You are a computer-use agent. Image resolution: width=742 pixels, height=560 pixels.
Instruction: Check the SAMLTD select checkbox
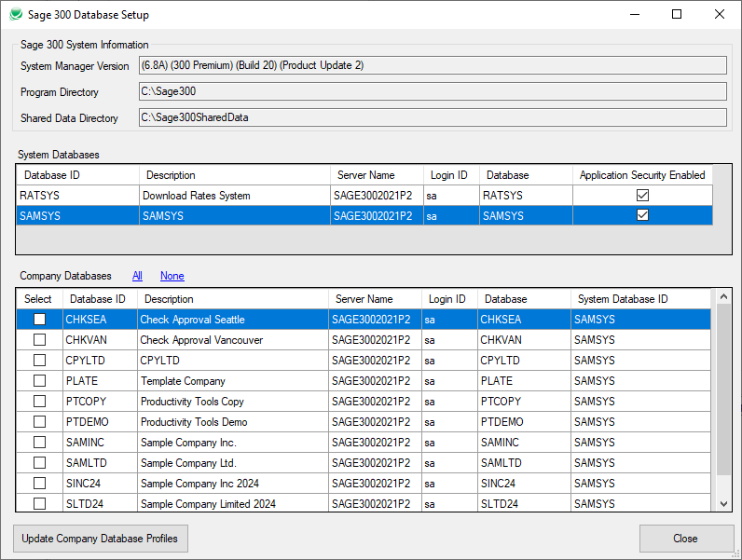coord(40,462)
